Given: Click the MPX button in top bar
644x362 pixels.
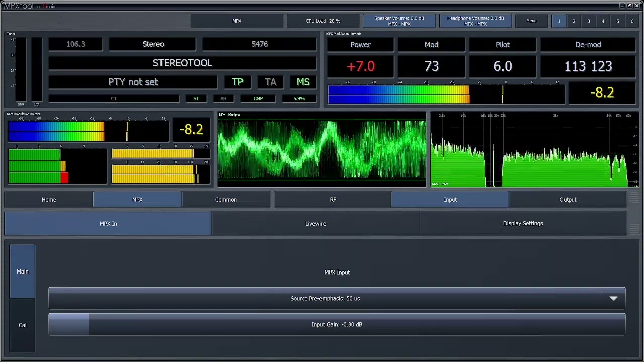Looking at the screenshot, I should tap(237, 21).
